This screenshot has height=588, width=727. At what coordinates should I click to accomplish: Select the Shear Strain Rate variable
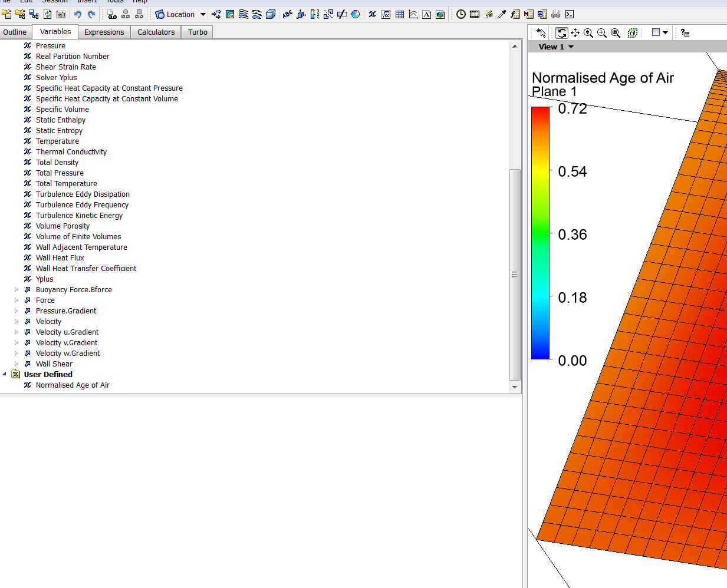(x=65, y=67)
